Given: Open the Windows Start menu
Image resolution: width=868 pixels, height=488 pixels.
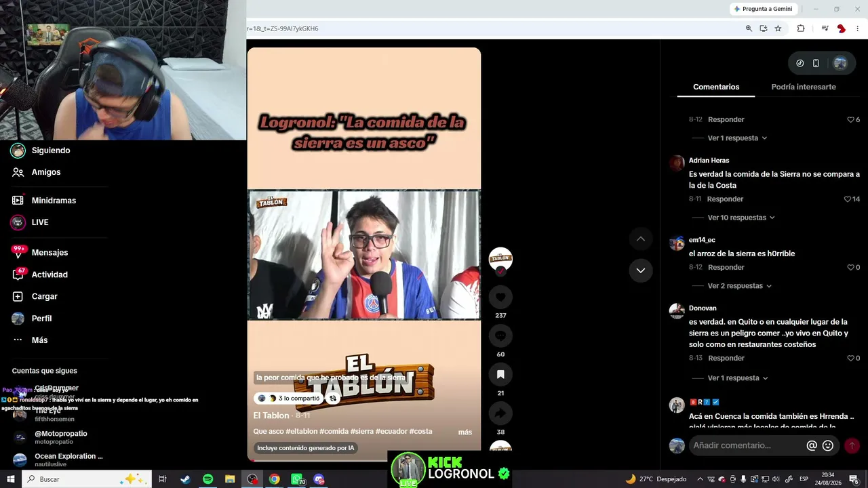Looking at the screenshot, I should click(x=10, y=479).
